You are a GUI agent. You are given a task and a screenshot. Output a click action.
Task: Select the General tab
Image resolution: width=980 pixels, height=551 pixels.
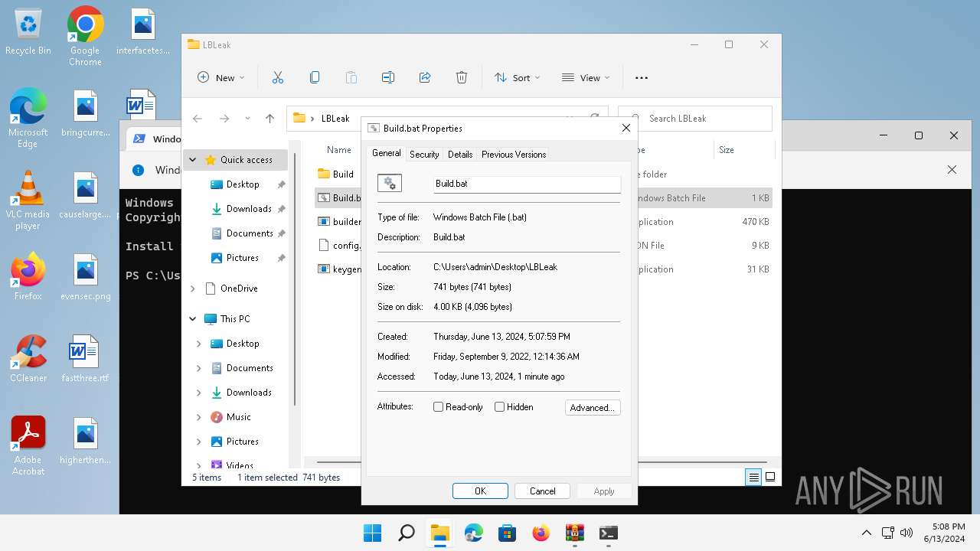click(x=386, y=153)
